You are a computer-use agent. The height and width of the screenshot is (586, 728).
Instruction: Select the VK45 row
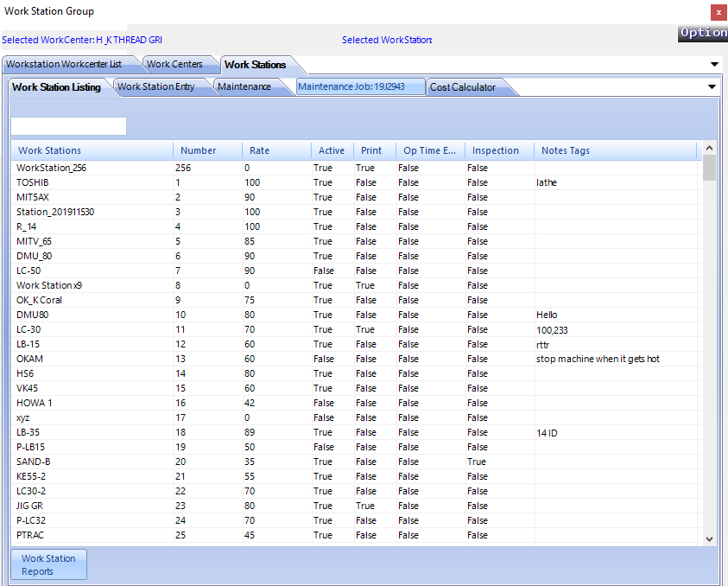[356, 388]
